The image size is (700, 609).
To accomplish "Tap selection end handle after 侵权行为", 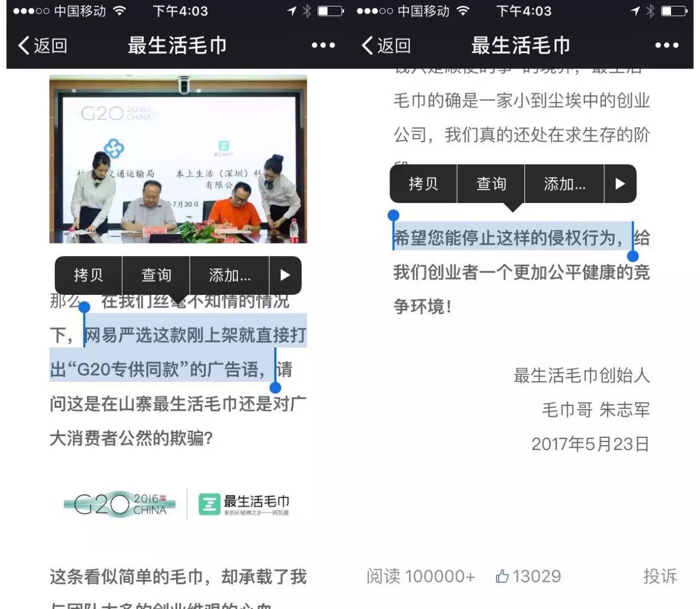I will click(x=633, y=256).
